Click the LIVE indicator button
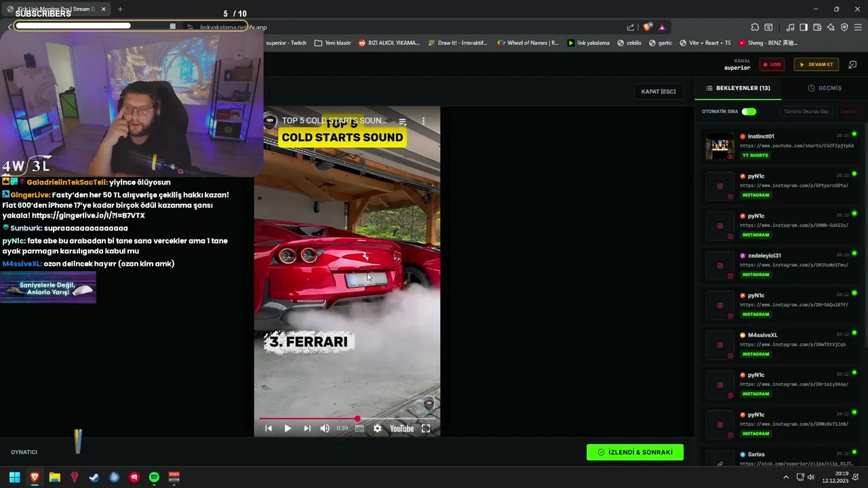 point(772,64)
